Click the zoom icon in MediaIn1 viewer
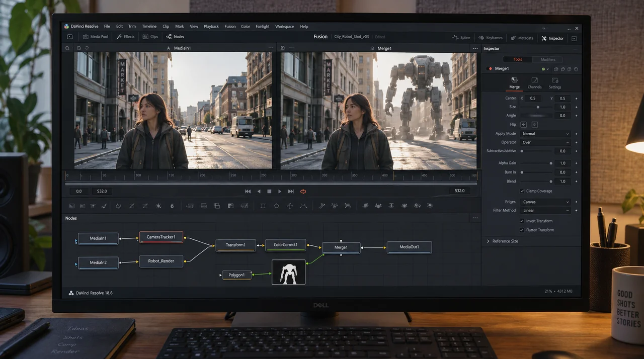644x359 pixels. click(67, 48)
